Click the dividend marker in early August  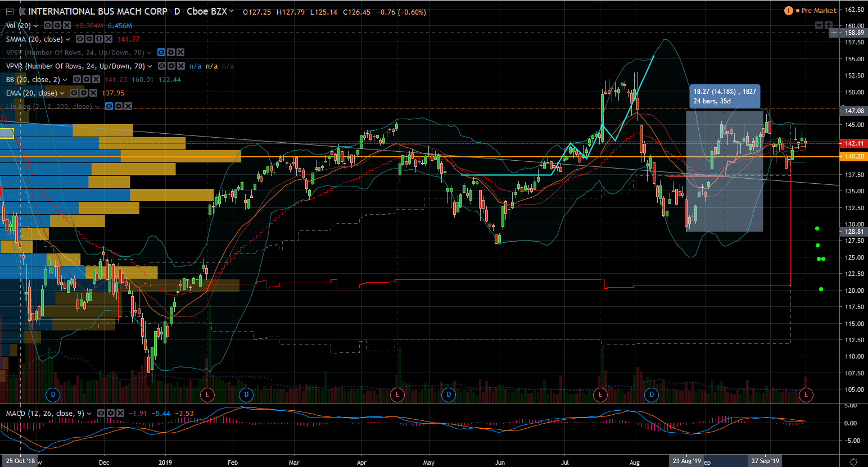pyautogui.click(x=652, y=395)
